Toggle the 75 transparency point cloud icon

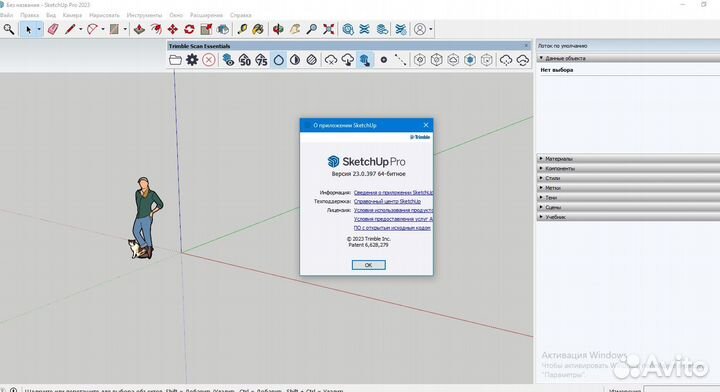261,60
